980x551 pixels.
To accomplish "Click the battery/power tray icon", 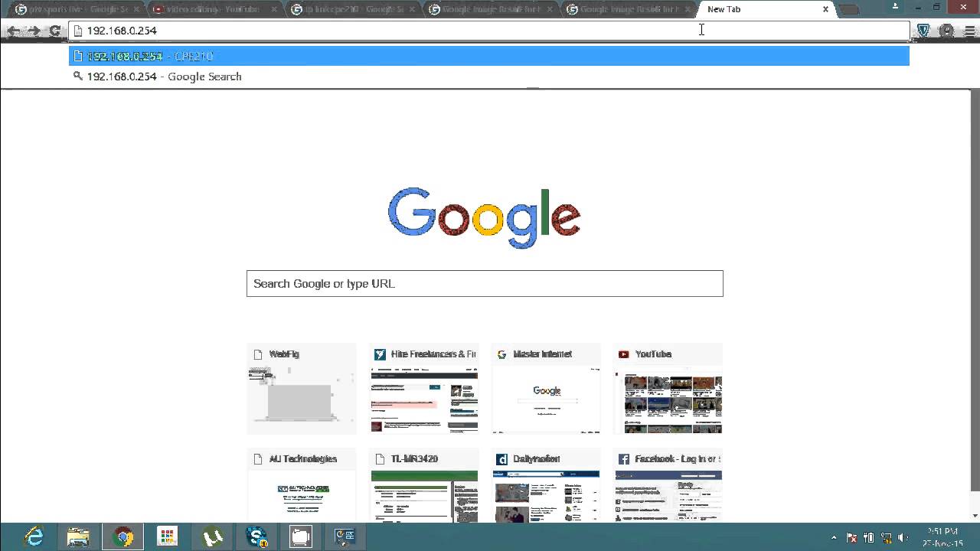I will click(x=869, y=538).
